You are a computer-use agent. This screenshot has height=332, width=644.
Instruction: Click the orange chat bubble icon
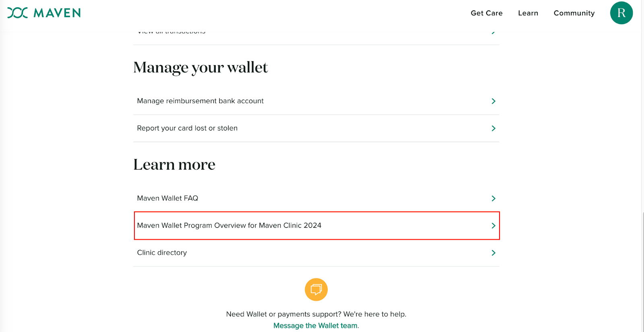[x=316, y=289]
